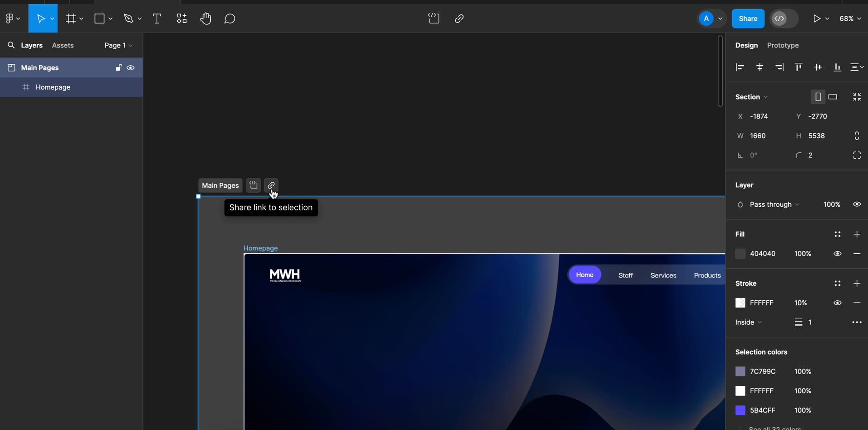Open Pass through blend mode dropdown
This screenshot has width=868, height=430.
click(774, 204)
